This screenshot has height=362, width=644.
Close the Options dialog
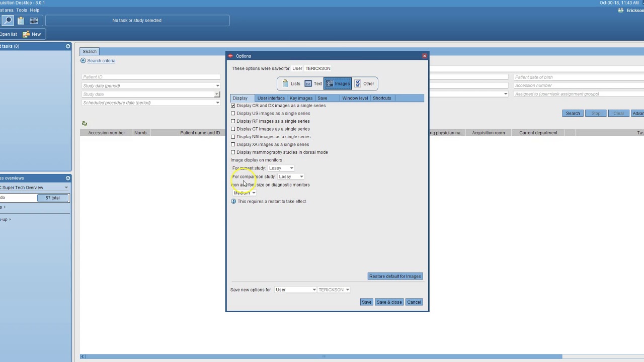pyautogui.click(x=425, y=56)
